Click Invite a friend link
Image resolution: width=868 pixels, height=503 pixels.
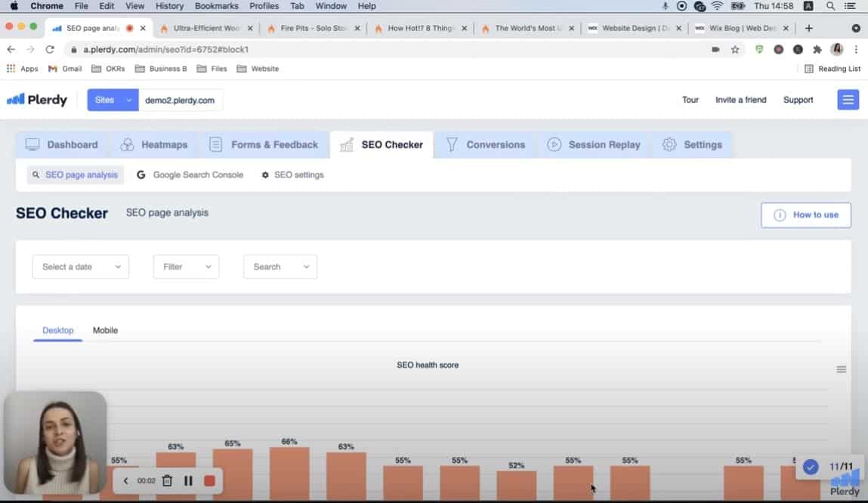pyautogui.click(x=740, y=100)
